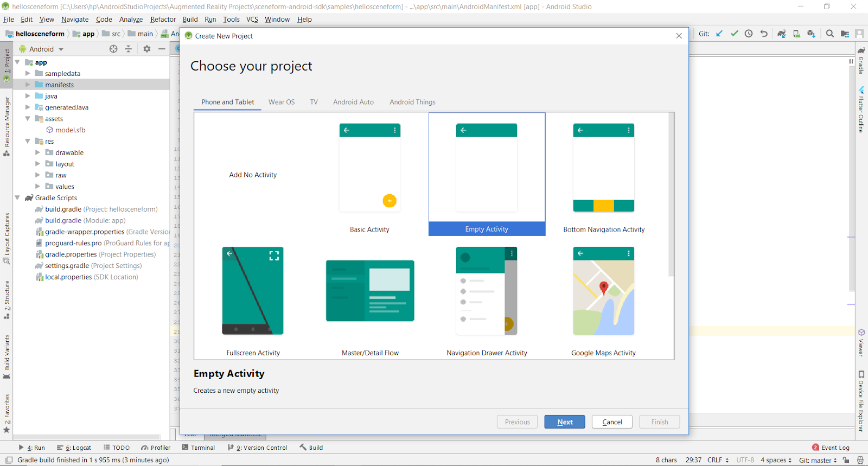Open the Version Control tool window

coord(258,448)
